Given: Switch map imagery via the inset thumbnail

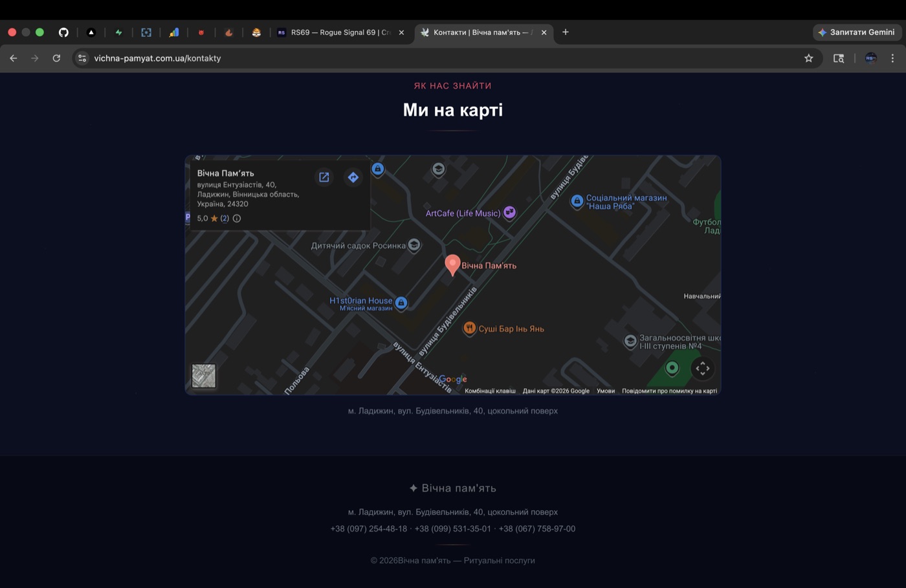Looking at the screenshot, I should [204, 375].
